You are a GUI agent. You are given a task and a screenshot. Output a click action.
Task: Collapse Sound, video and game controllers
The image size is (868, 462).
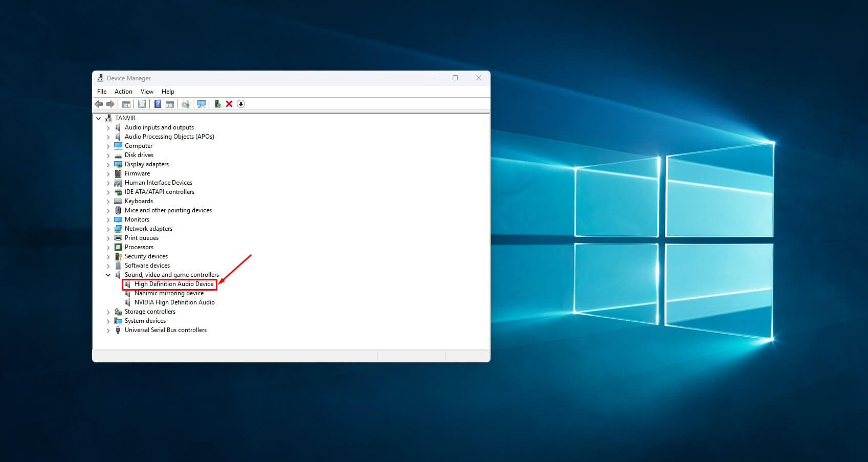click(x=108, y=275)
